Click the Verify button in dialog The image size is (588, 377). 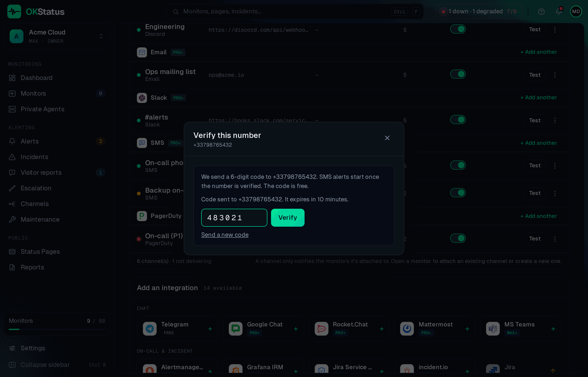pyautogui.click(x=288, y=218)
